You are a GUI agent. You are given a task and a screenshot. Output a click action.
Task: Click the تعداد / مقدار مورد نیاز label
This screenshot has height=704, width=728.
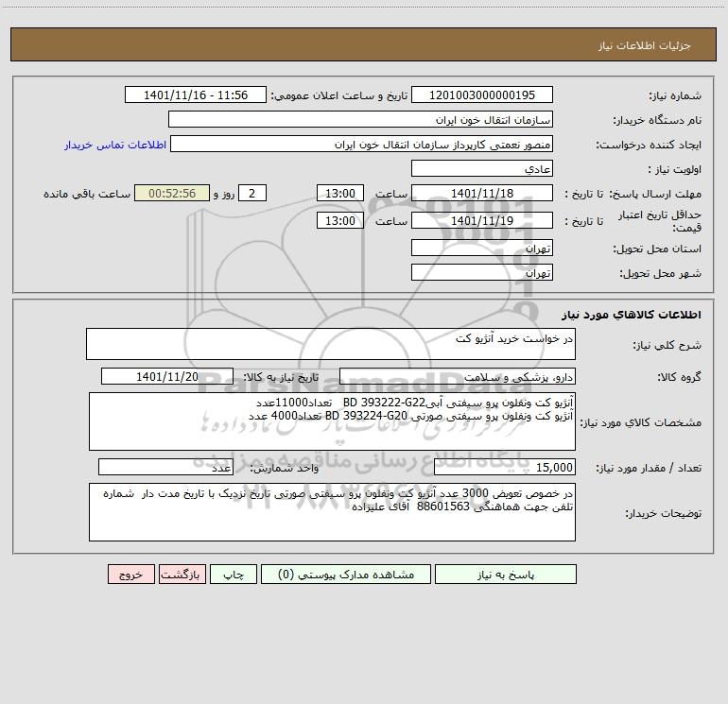[x=649, y=468]
